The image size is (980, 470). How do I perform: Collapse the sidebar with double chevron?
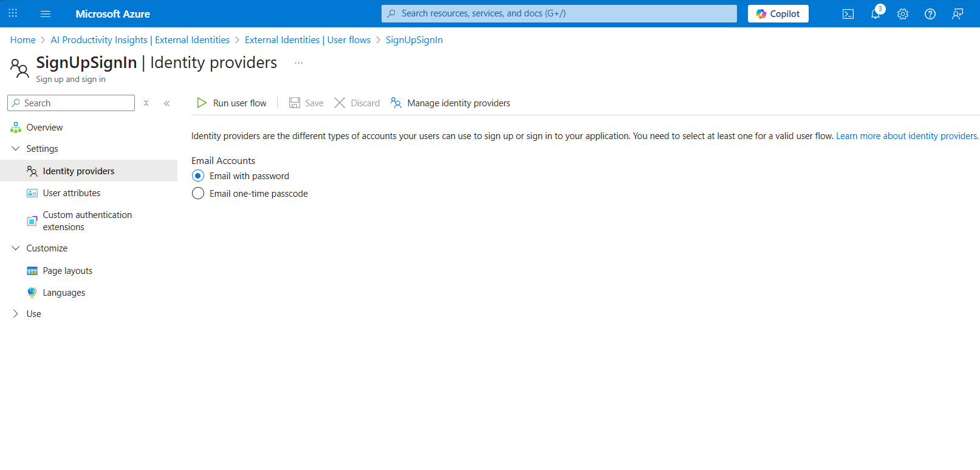click(166, 103)
